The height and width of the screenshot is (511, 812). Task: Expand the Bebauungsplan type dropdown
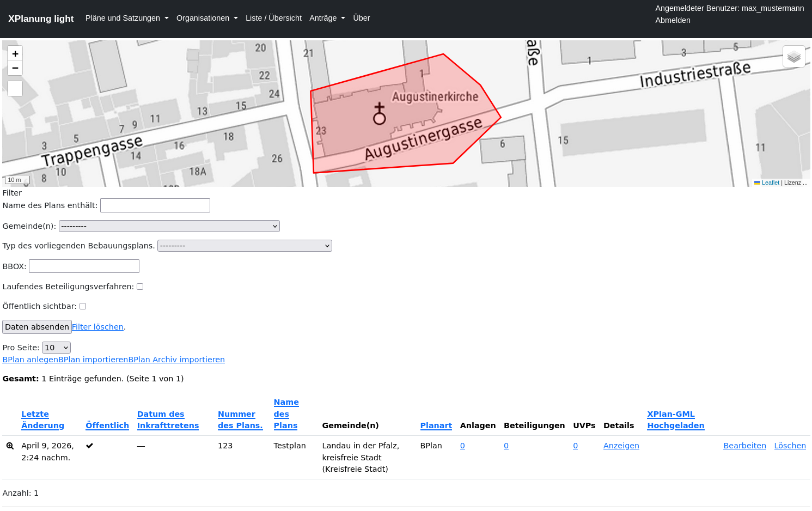(x=245, y=246)
